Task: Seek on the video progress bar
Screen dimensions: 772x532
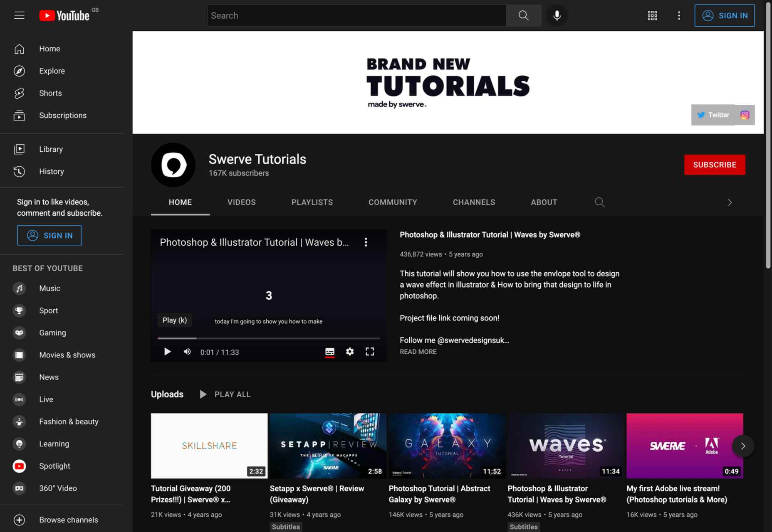Action: tap(269, 338)
